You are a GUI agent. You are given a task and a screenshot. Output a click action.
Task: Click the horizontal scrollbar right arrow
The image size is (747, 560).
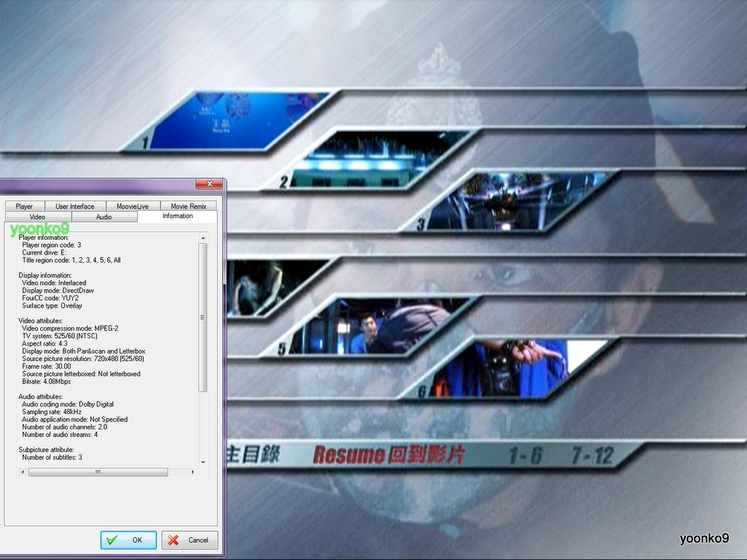pyautogui.click(x=193, y=472)
